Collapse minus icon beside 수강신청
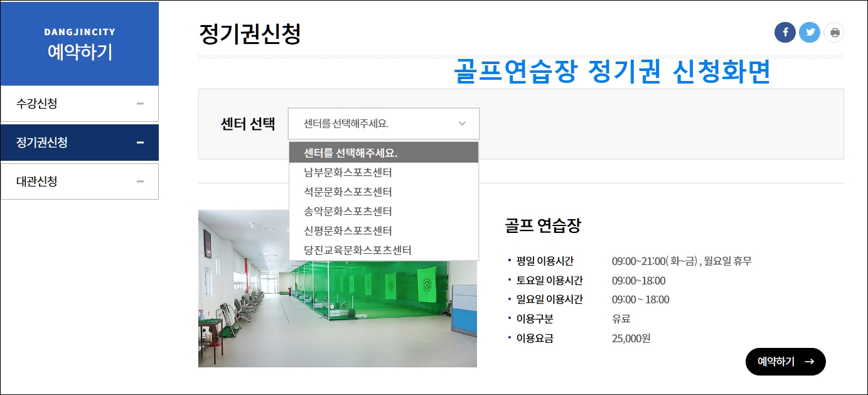 [140, 104]
